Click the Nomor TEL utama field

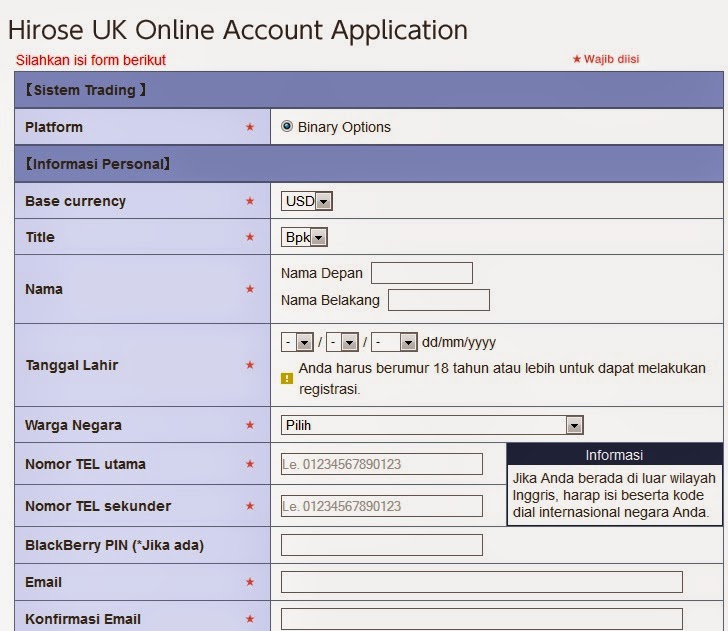click(x=382, y=464)
